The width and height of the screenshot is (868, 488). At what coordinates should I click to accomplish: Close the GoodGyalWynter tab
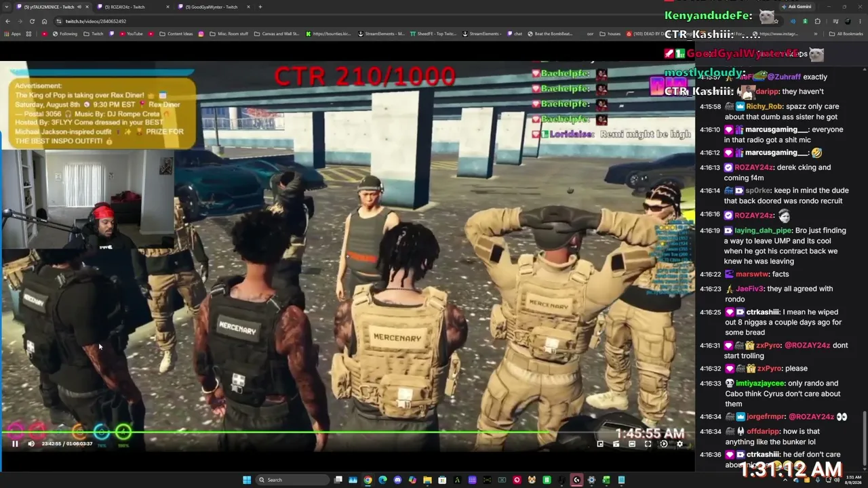(x=248, y=7)
